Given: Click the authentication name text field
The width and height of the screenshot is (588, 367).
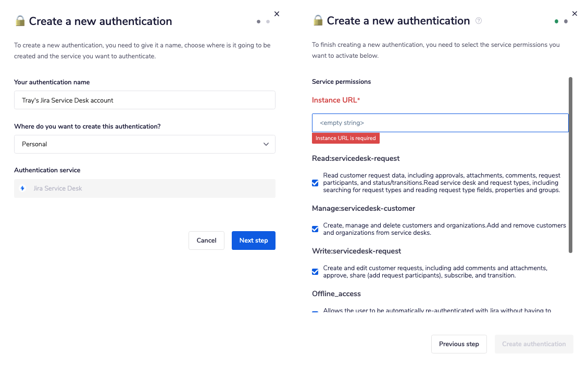Looking at the screenshot, I should point(144,100).
